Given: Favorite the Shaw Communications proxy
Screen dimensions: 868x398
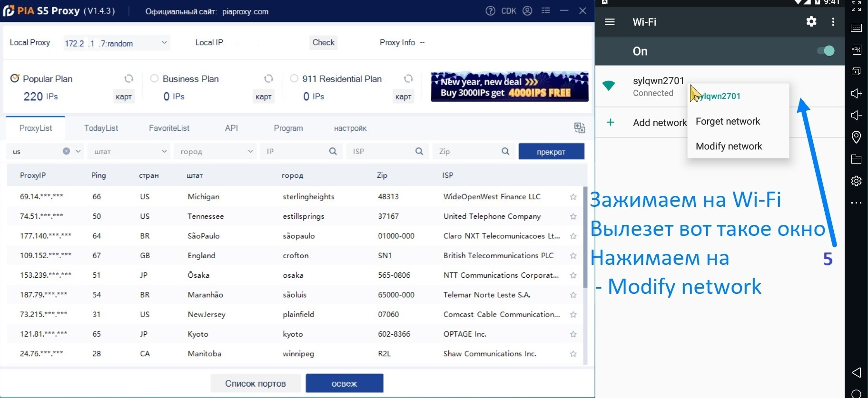Looking at the screenshot, I should pos(573,354).
